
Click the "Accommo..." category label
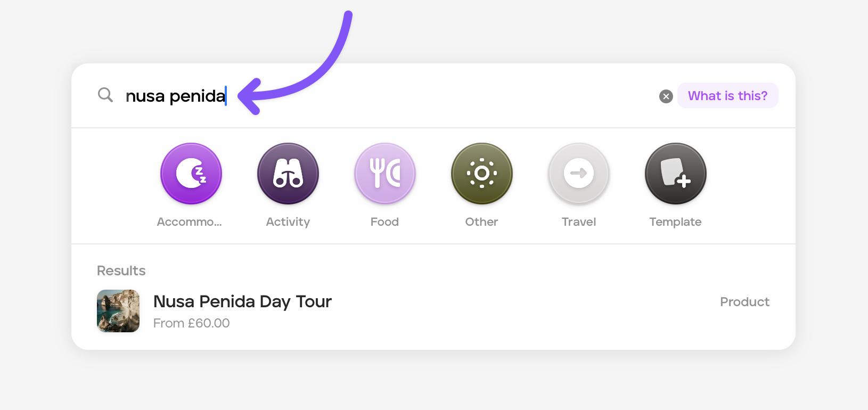coord(189,222)
